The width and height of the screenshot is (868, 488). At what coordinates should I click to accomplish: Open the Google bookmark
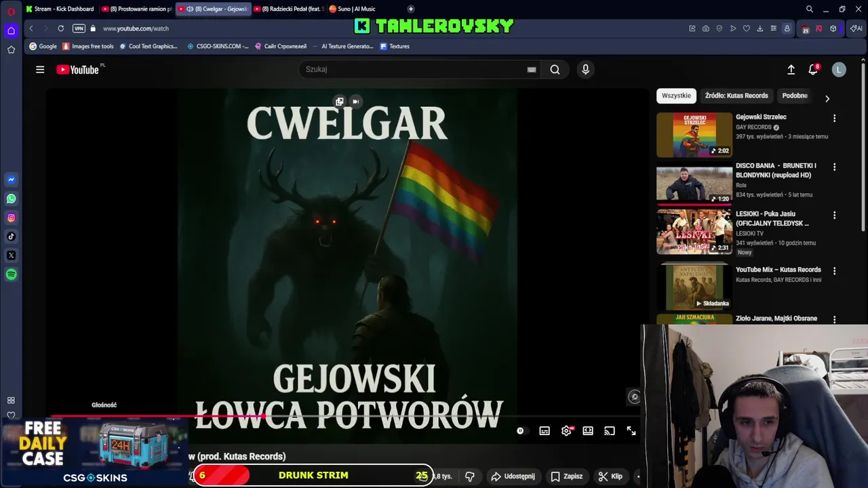[x=43, y=46]
